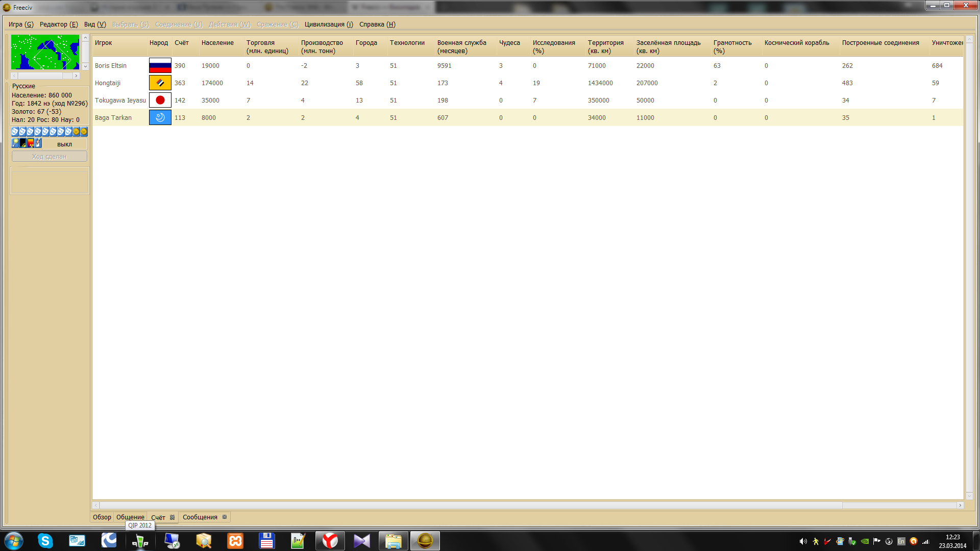Toggle the выкл timer button
This screenshot has height=551, width=980.
[x=64, y=144]
